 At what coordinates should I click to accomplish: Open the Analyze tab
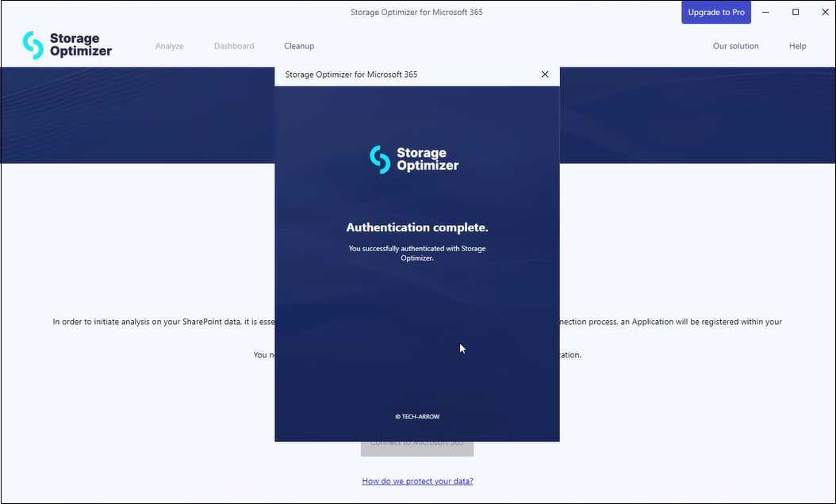pyautogui.click(x=170, y=46)
